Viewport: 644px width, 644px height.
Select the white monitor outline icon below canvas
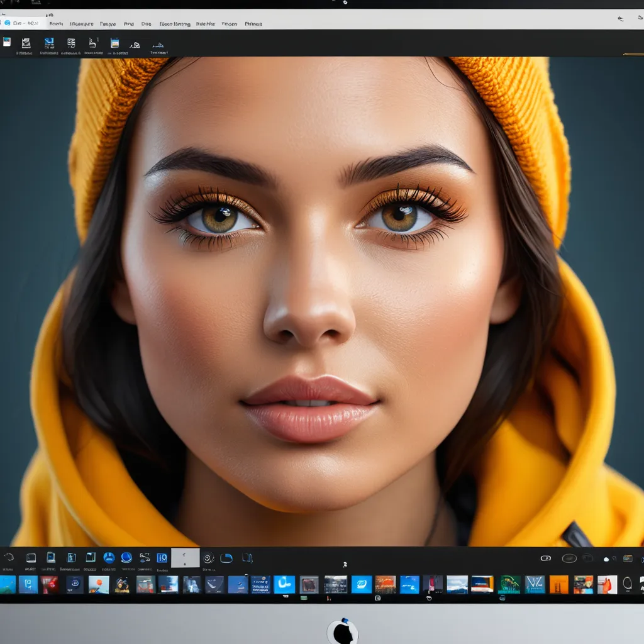point(31,558)
